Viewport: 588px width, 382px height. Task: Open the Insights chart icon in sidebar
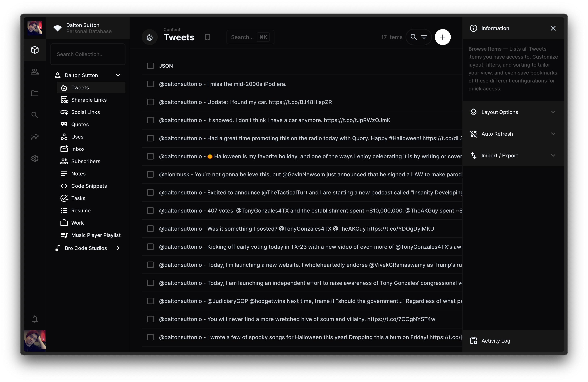35,137
